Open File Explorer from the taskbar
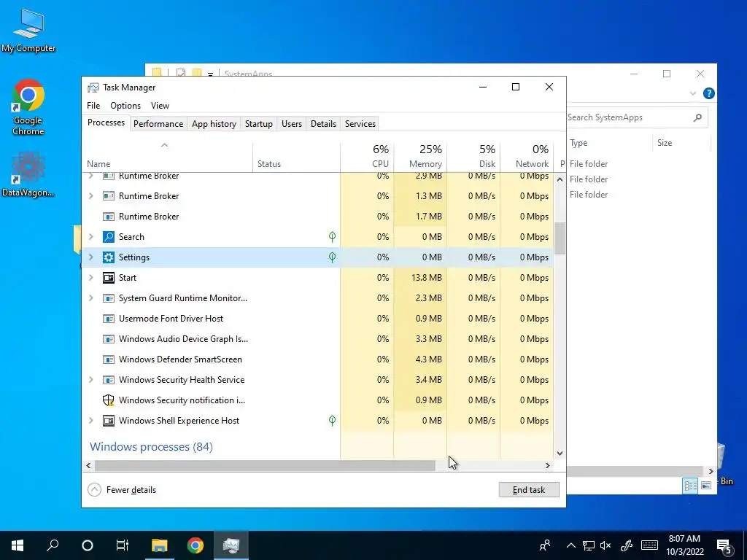 tap(160, 545)
